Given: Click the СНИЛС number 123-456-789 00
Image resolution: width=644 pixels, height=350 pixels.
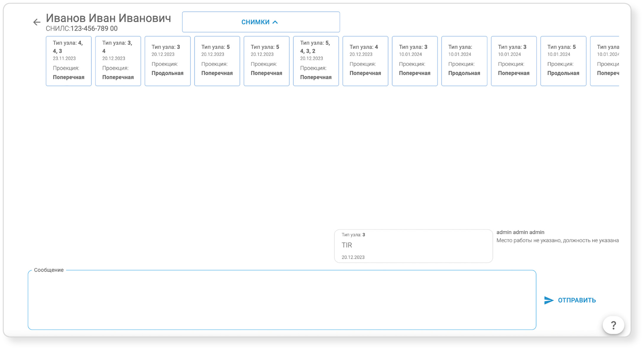Looking at the screenshot, I should pos(94,29).
